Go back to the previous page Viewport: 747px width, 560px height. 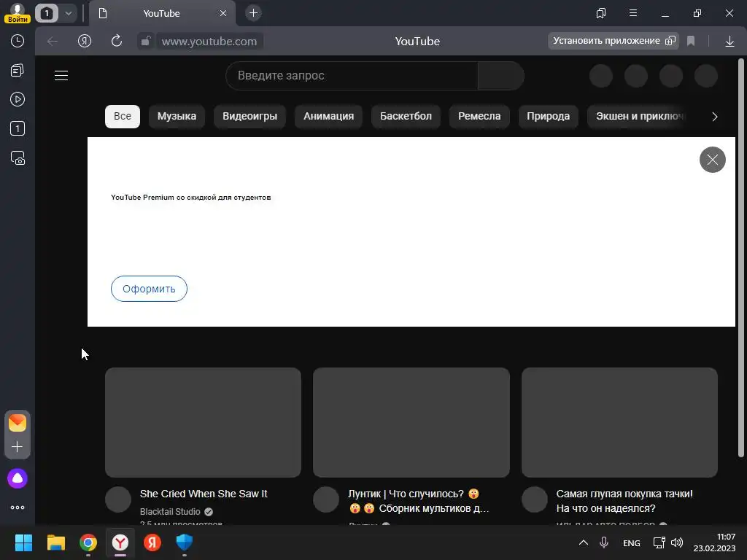53,42
